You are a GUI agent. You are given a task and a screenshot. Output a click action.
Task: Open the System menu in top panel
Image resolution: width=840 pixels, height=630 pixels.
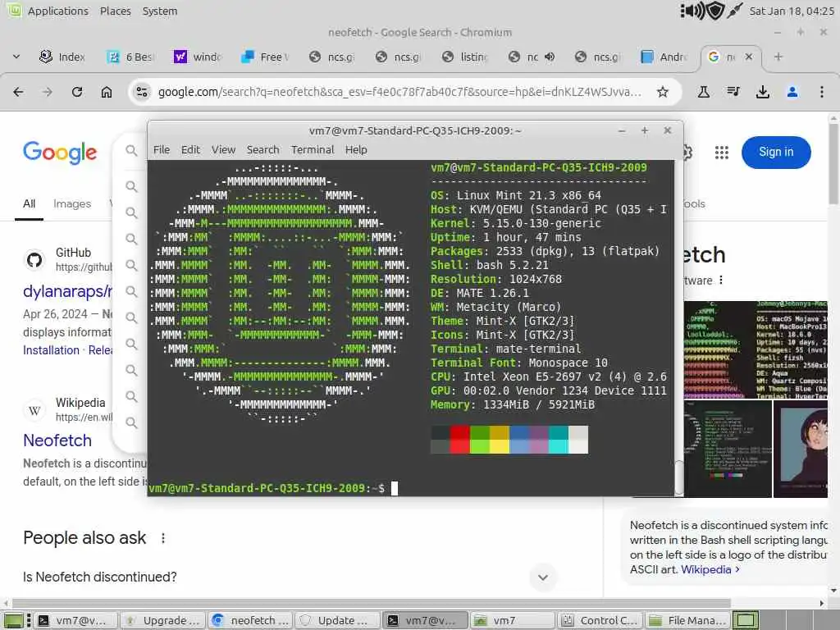pyautogui.click(x=160, y=11)
